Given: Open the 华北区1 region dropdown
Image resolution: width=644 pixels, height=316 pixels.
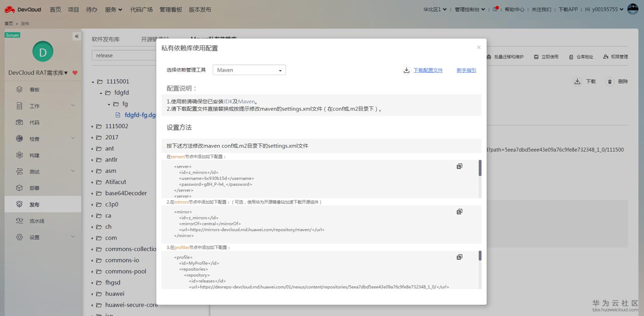Looking at the screenshot, I should [x=435, y=9].
